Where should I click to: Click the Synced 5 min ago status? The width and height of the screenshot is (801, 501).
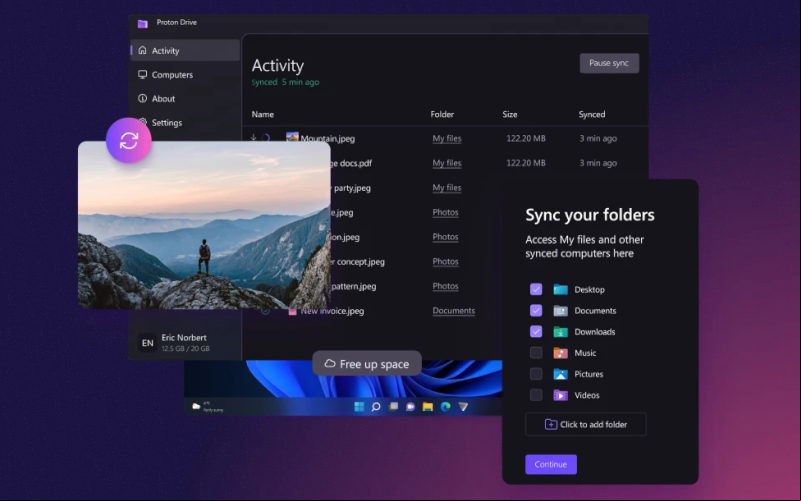click(x=285, y=82)
